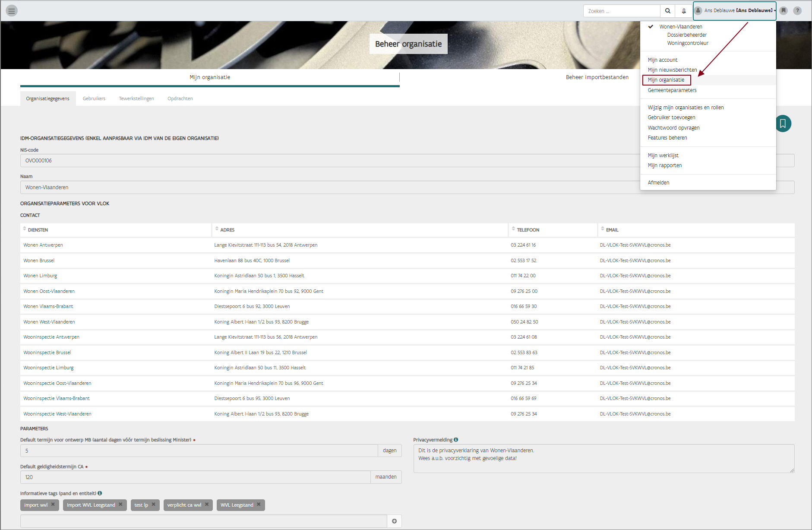This screenshot has height=530, width=812.
Task: Open the Wonen Antwerpen link
Action: (43, 245)
